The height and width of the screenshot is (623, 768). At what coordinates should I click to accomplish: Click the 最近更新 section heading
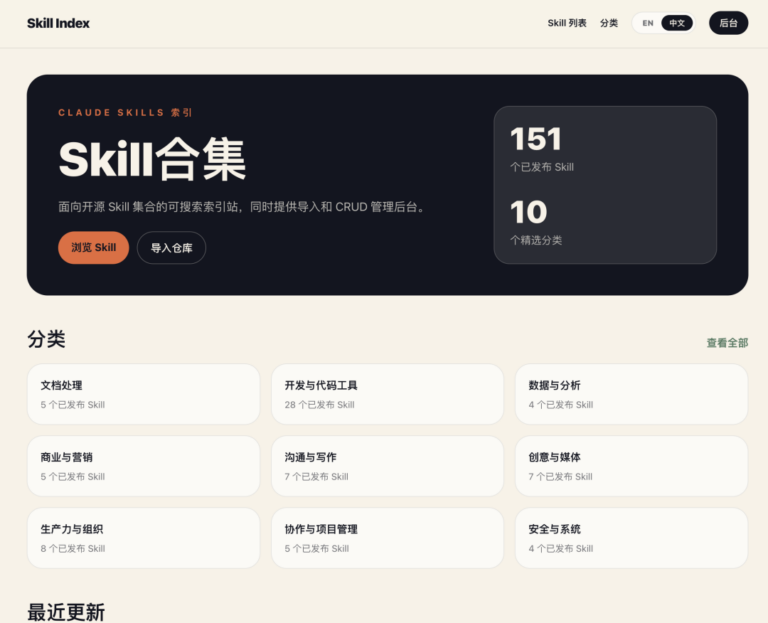(66, 612)
